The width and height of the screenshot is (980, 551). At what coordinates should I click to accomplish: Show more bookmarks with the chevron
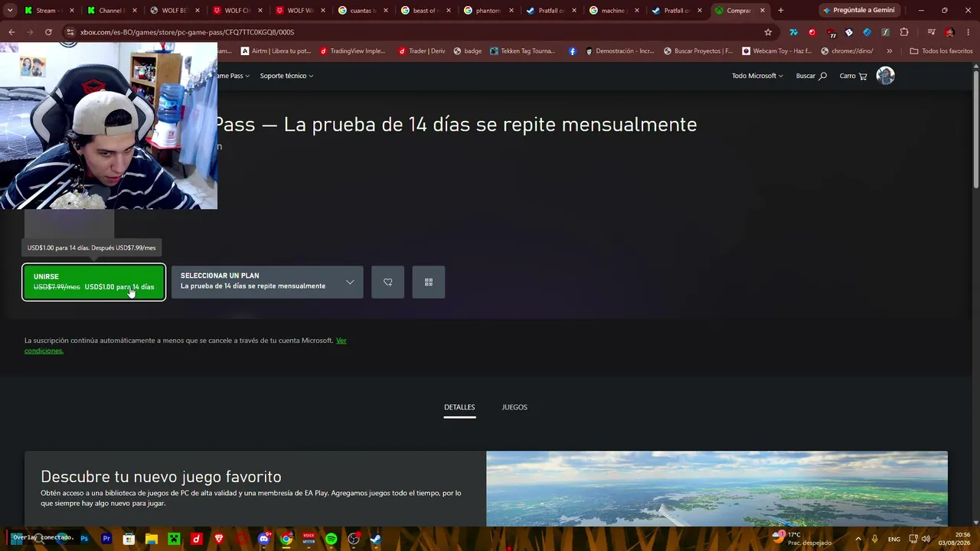pyautogui.click(x=889, y=51)
